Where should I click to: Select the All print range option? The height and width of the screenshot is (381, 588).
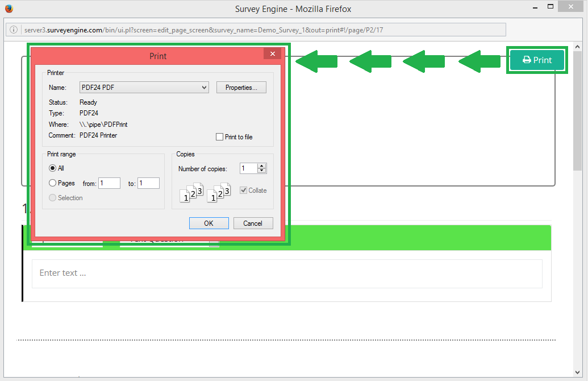pyautogui.click(x=53, y=168)
